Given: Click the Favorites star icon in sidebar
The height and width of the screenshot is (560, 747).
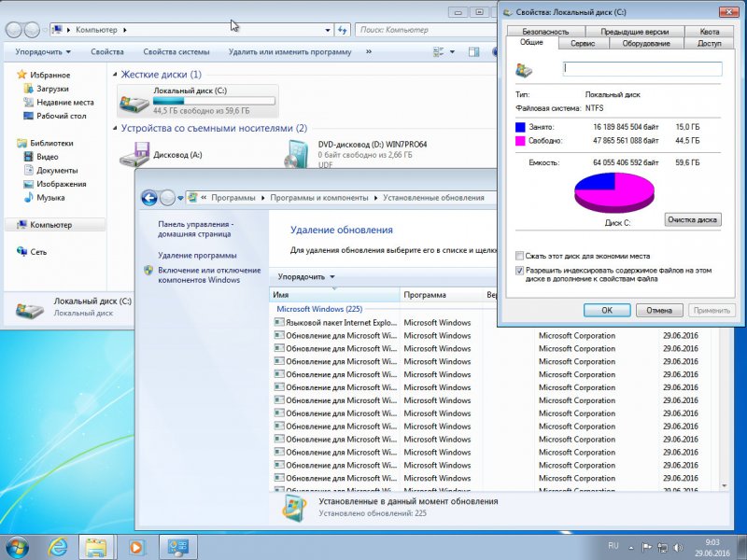Looking at the screenshot, I should pyautogui.click(x=21, y=75).
